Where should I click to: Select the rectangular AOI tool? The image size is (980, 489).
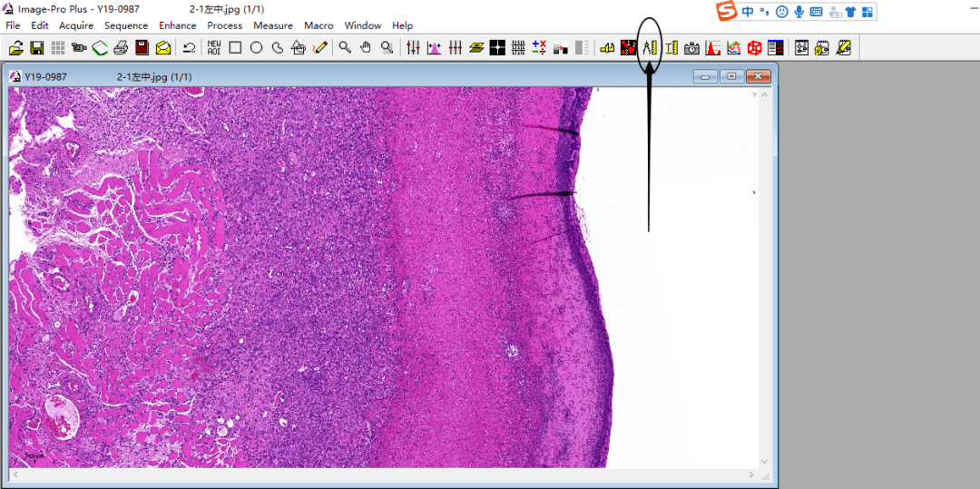pos(235,48)
